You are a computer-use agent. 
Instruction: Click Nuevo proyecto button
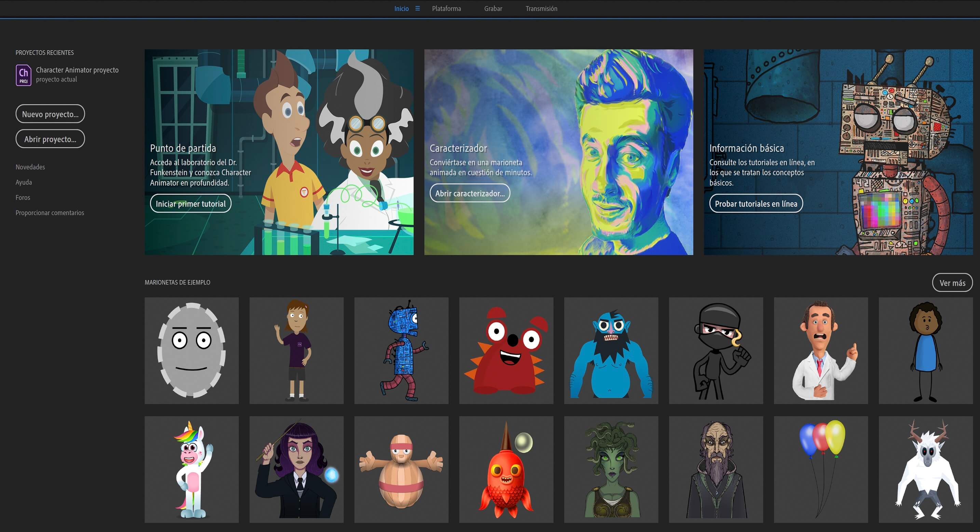(x=50, y=114)
